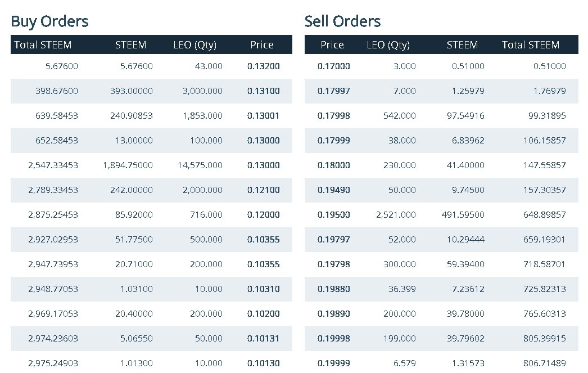
Task: Click sell STEEM value 491.59500
Action: click(x=463, y=215)
